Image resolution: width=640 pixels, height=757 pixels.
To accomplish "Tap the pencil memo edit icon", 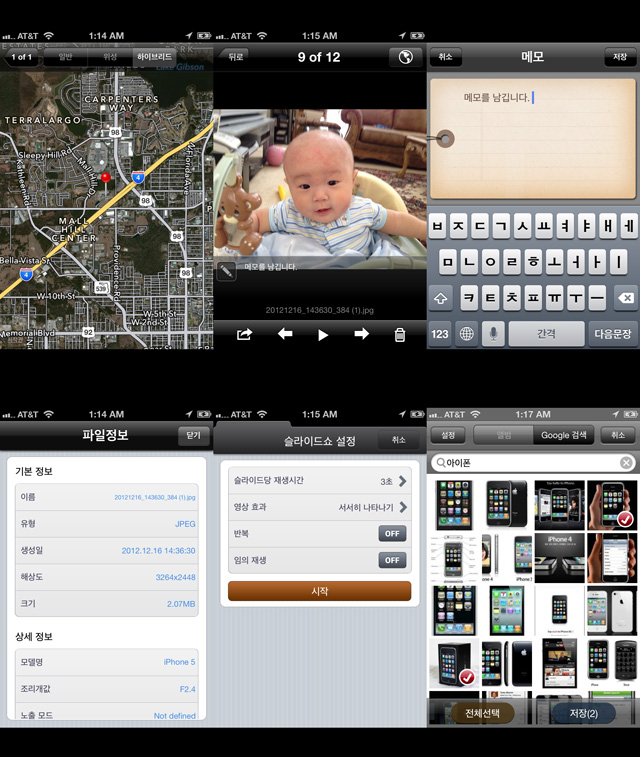I will point(226,271).
